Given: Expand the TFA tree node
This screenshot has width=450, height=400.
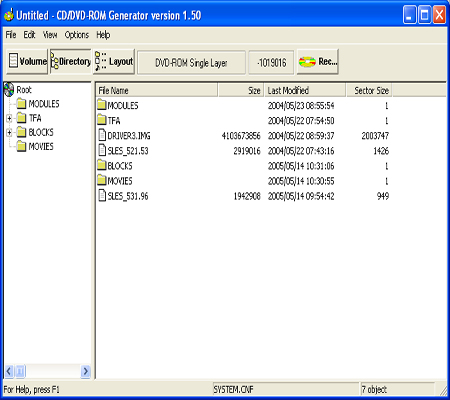Looking at the screenshot, I should coord(9,118).
